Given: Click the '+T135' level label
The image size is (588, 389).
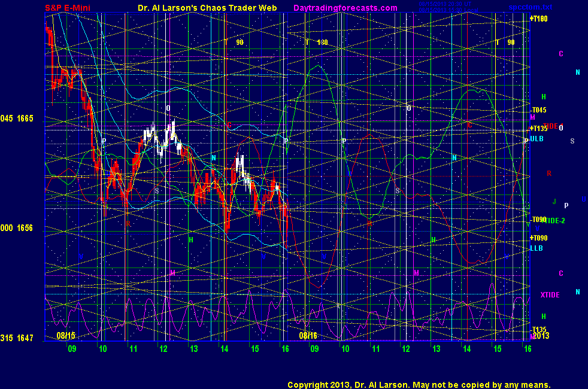Looking at the screenshot, I should coord(538,128).
